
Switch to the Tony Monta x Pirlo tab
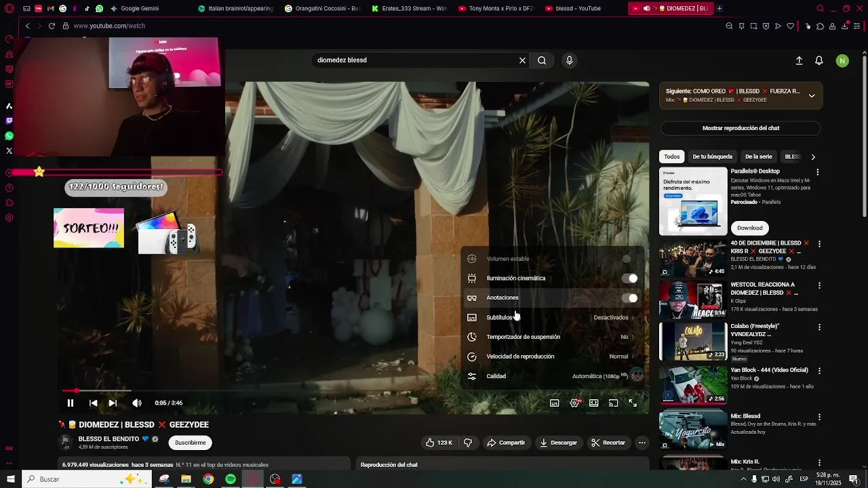tap(496, 8)
